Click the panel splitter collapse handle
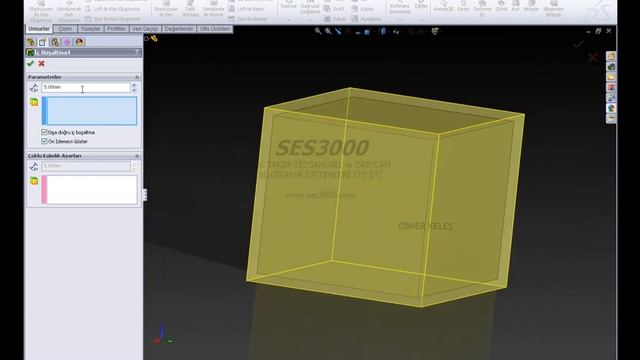This screenshot has height=360, width=640. click(x=145, y=195)
